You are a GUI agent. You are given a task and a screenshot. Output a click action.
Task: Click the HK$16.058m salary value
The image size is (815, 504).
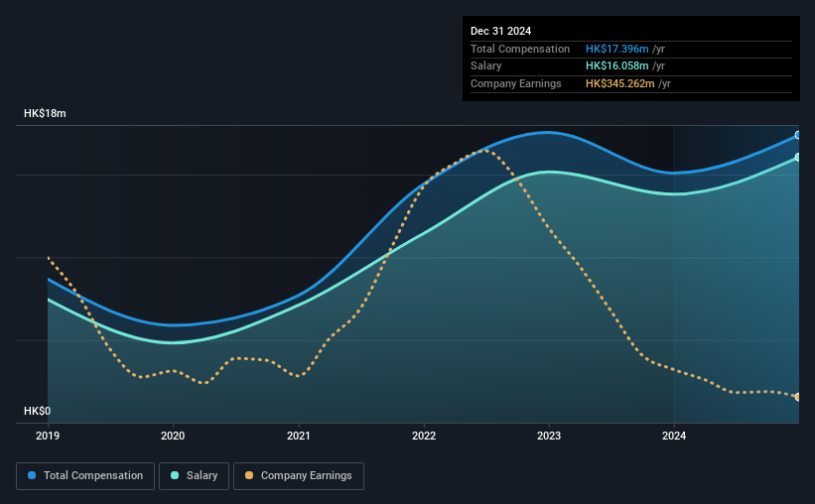[617, 66]
